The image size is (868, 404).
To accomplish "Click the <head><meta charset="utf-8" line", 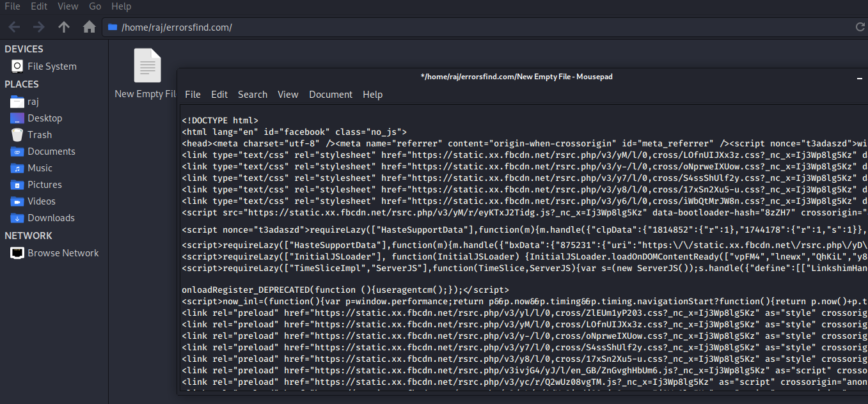I will 525,143.
